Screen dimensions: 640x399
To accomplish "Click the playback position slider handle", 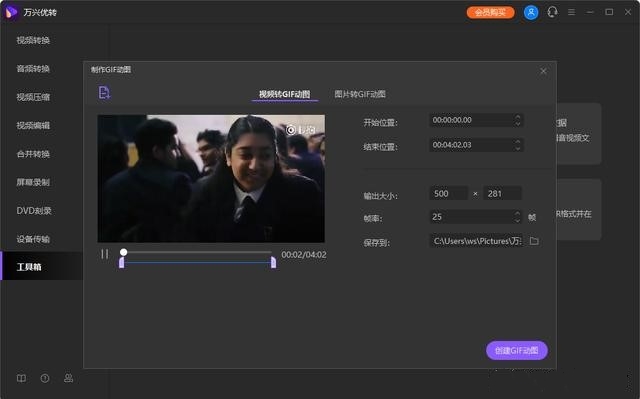I will 123,252.
